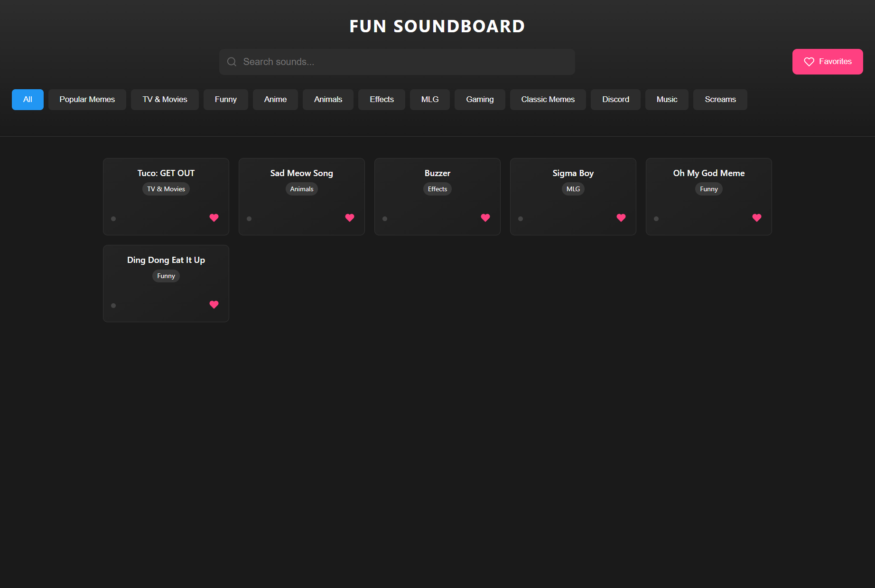Click the play indicator on Sad Meow Song card
Viewport: 875px width, 588px height.
(x=249, y=218)
